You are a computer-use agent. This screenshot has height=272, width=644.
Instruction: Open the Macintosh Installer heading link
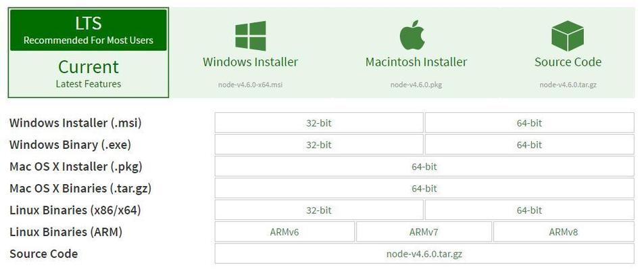(416, 62)
